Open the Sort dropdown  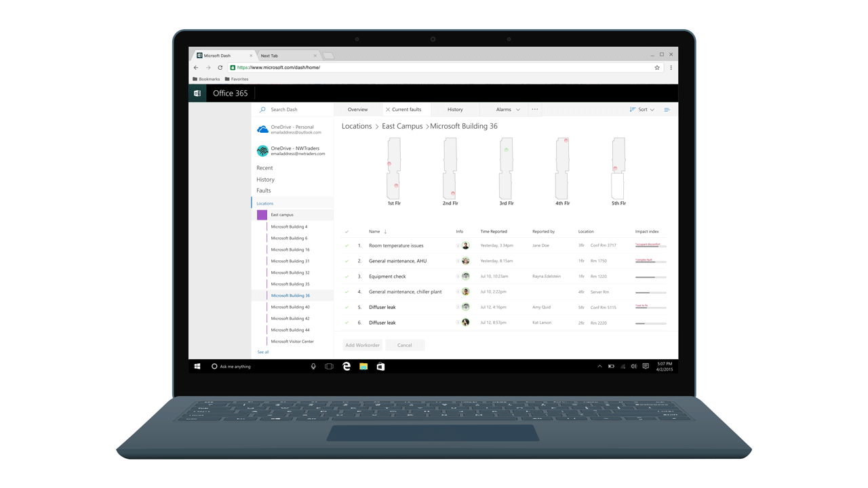642,109
